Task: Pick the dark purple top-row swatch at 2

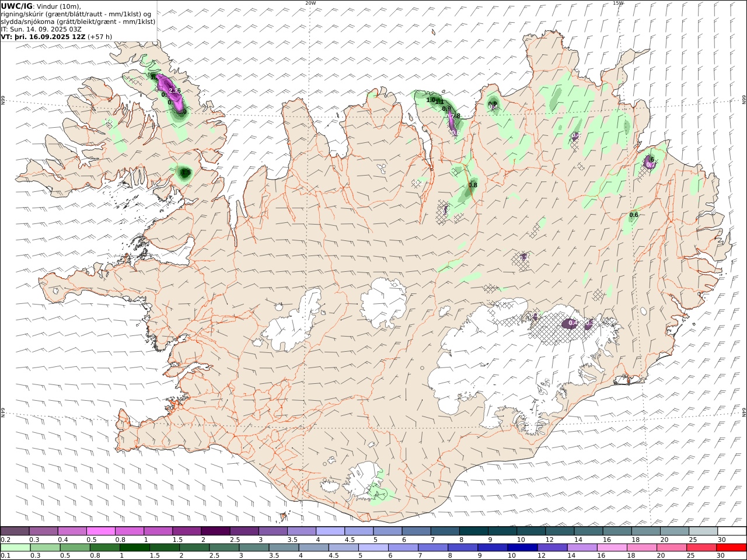Action: point(215,531)
